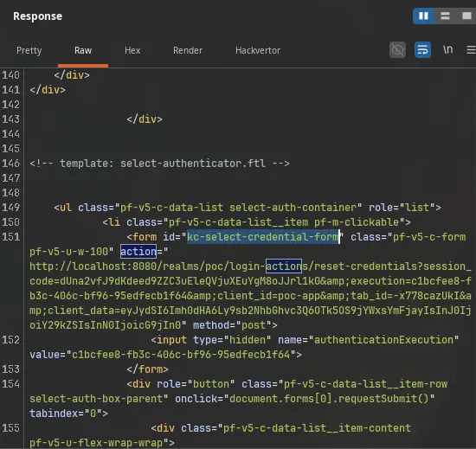476x449 pixels.
Task: Switch to combined single-pane layout view
Action: (x=466, y=16)
